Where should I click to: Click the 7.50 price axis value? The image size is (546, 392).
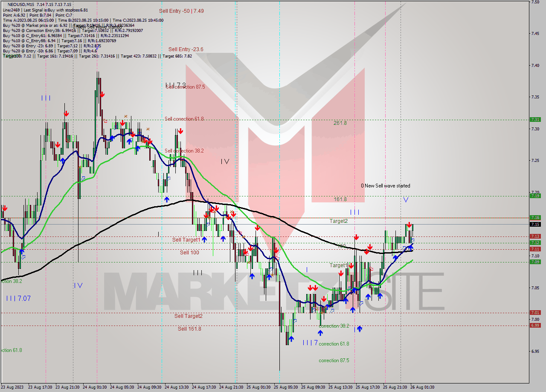pyautogui.click(x=535, y=2)
